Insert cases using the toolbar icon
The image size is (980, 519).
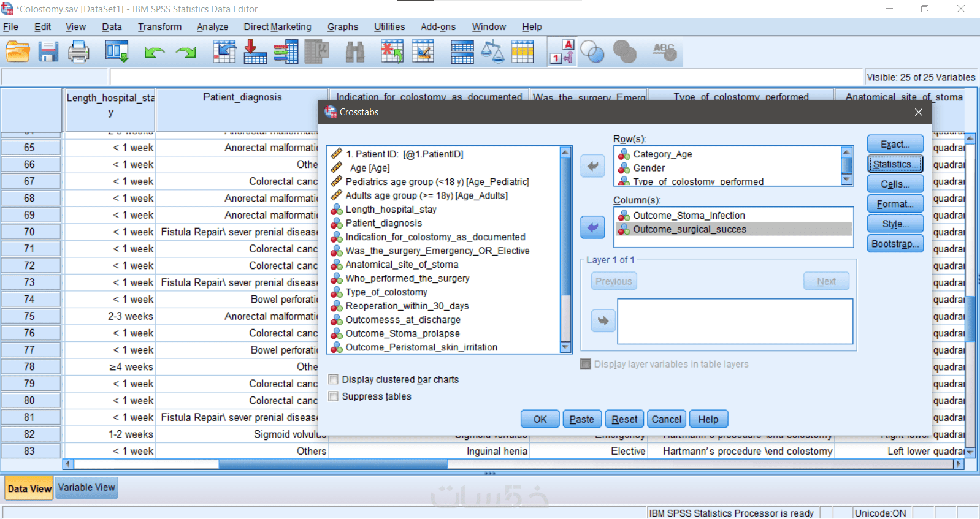click(x=392, y=51)
